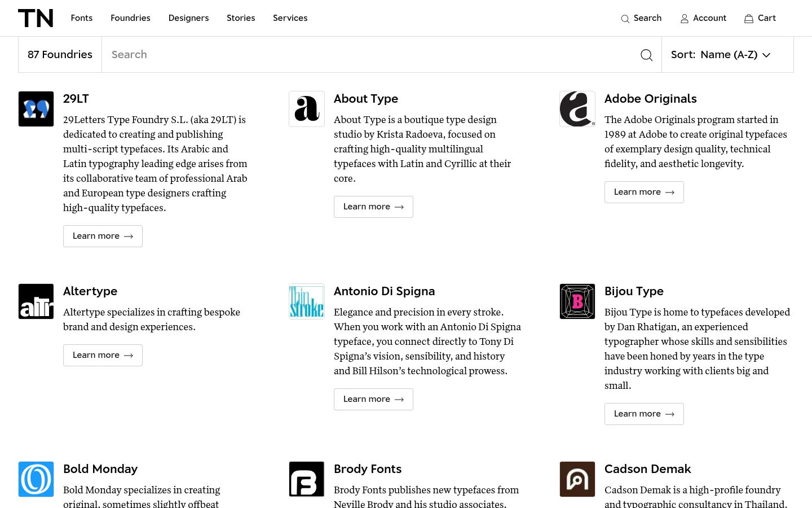Open the Foundries menu
Image resolution: width=812 pixels, height=508 pixels.
tap(130, 18)
